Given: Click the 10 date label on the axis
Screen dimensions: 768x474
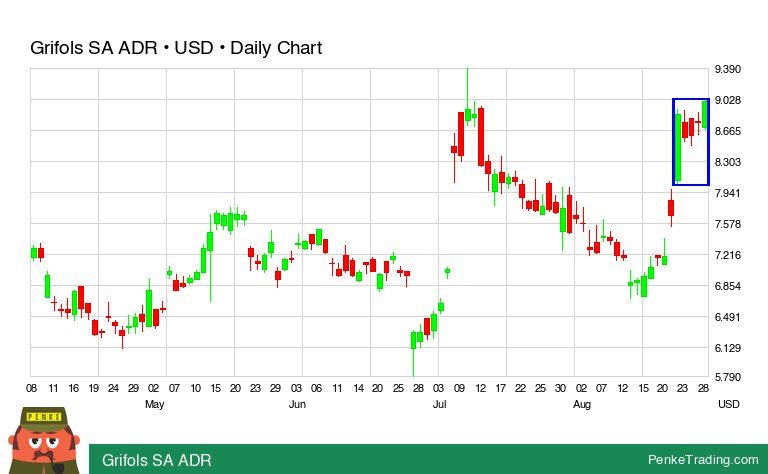Looking at the screenshot, I should pyautogui.click(x=195, y=388).
